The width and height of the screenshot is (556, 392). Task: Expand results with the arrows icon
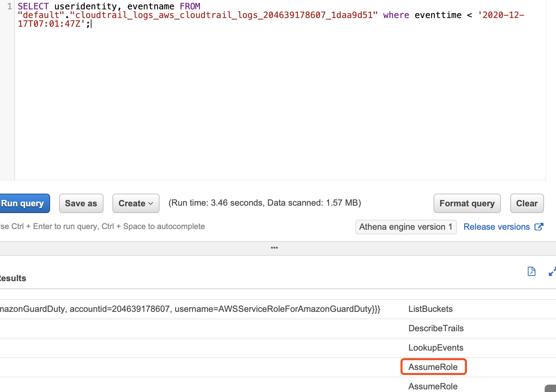(x=552, y=271)
